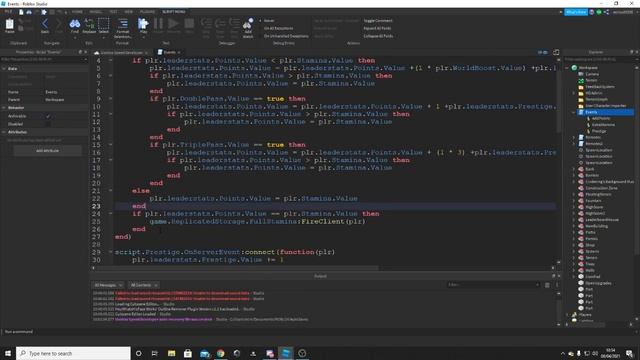Open File Explorer from the Windows taskbar
The height and width of the screenshot is (360, 640).
171,353
